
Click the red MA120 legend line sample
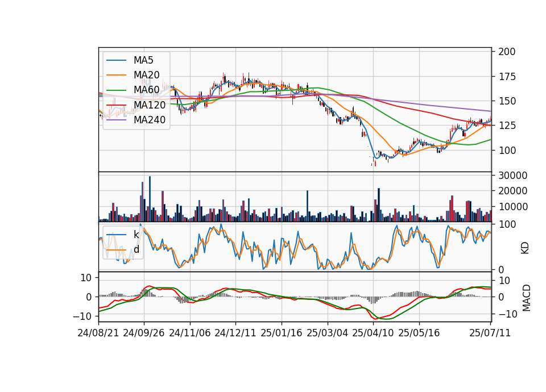click(x=116, y=105)
